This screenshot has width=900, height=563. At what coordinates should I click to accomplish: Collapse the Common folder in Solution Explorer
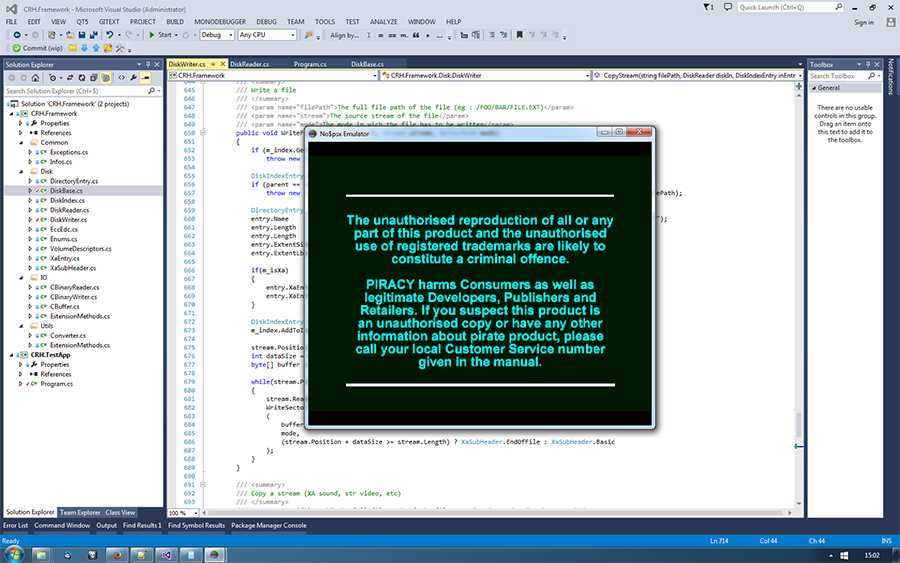click(21, 142)
